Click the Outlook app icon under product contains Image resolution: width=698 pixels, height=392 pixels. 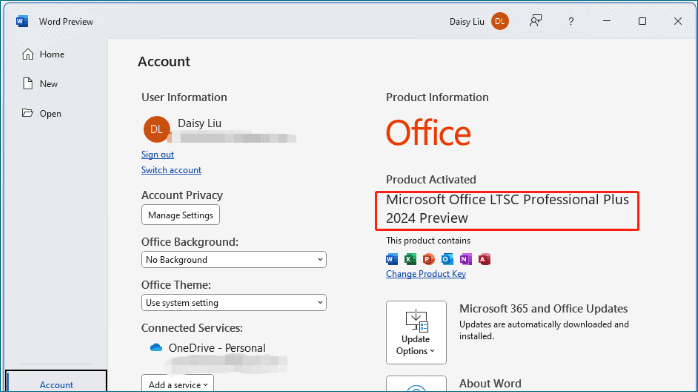[x=447, y=259]
